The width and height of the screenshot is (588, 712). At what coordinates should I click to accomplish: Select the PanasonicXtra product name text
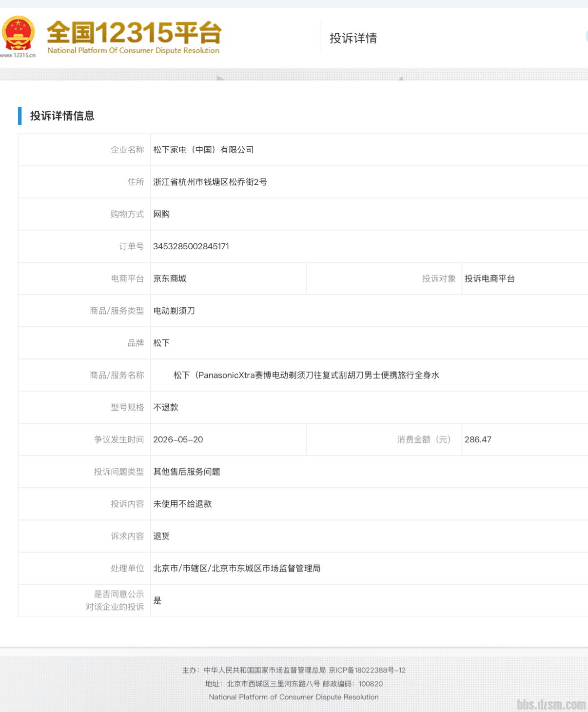click(x=306, y=375)
